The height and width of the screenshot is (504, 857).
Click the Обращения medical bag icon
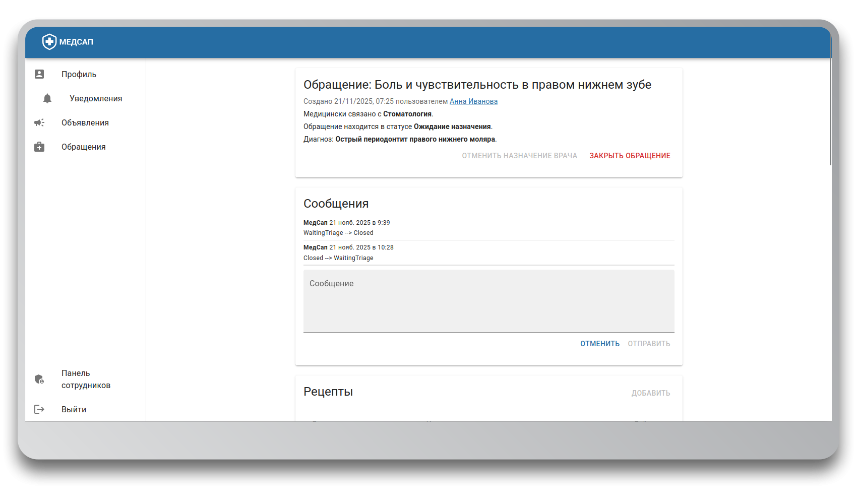[39, 147]
